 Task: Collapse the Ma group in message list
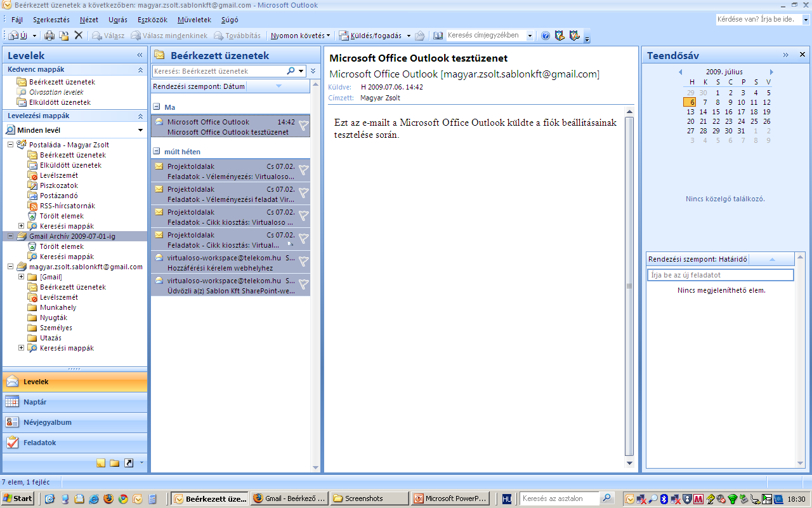[x=155, y=107]
